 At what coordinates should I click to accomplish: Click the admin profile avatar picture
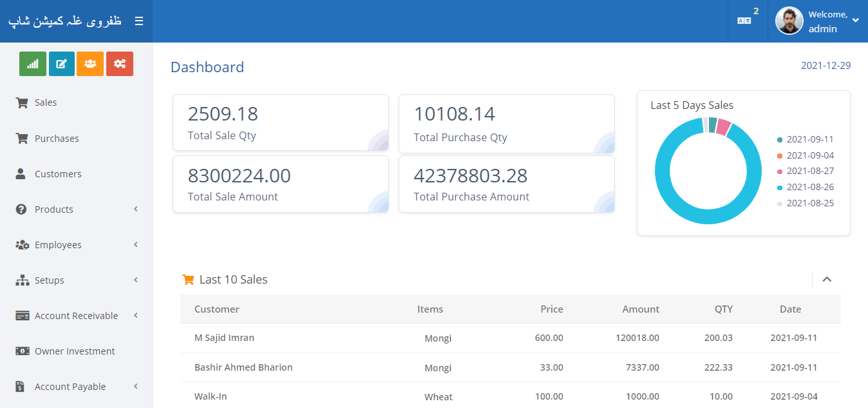789,21
